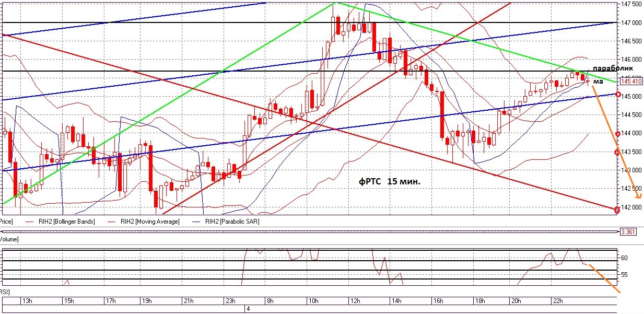644x314 pixels.
Task: Click the 143 000 price axis label
Action: [631, 170]
